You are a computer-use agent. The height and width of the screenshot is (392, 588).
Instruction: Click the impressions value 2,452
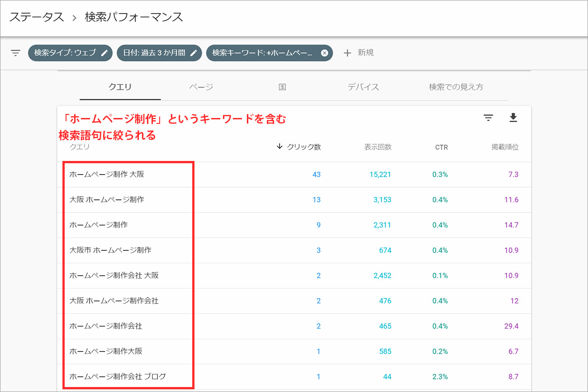382,276
